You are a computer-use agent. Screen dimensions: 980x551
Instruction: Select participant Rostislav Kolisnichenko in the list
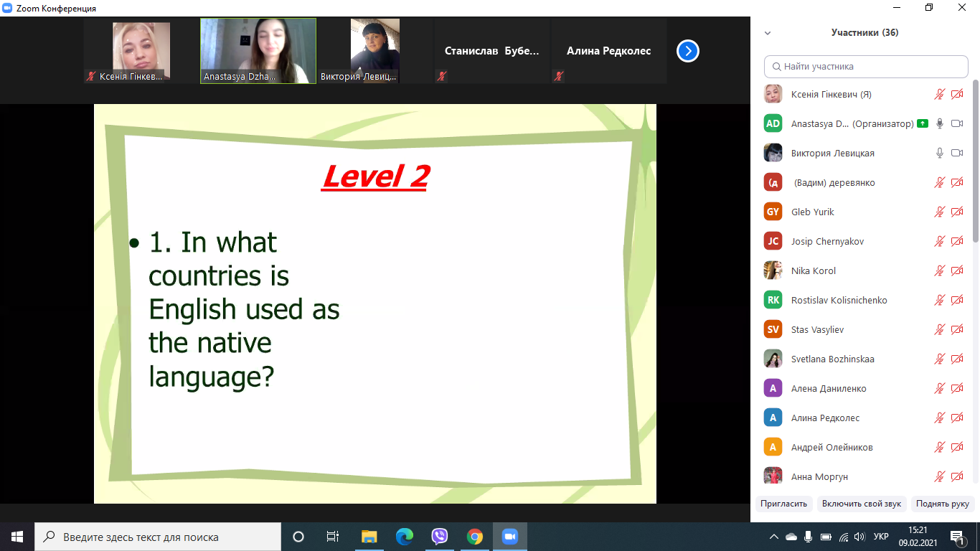click(x=839, y=300)
